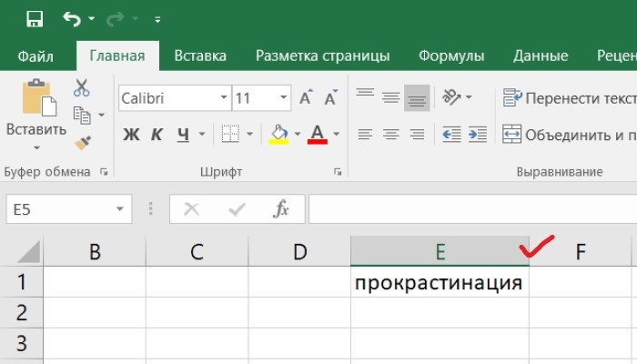Apply cell borders icon
The width and height of the screenshot is (637, 364).
coord(230,134)
